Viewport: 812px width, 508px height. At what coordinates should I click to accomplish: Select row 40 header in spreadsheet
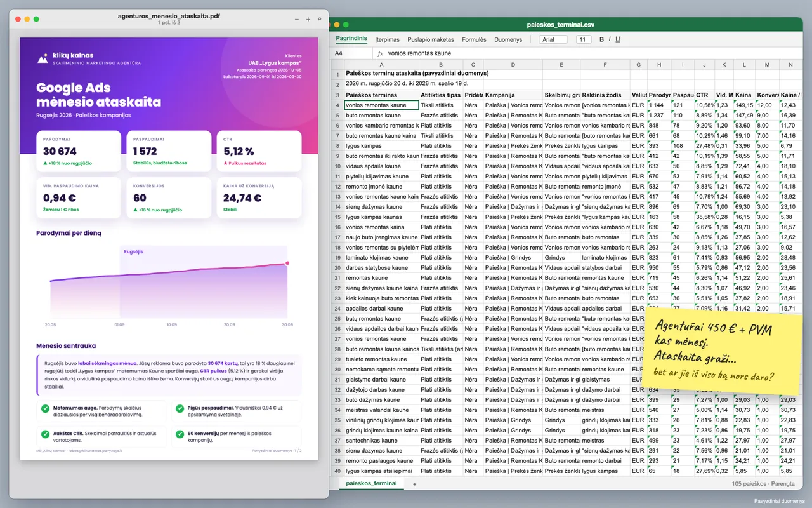[337, 471]
